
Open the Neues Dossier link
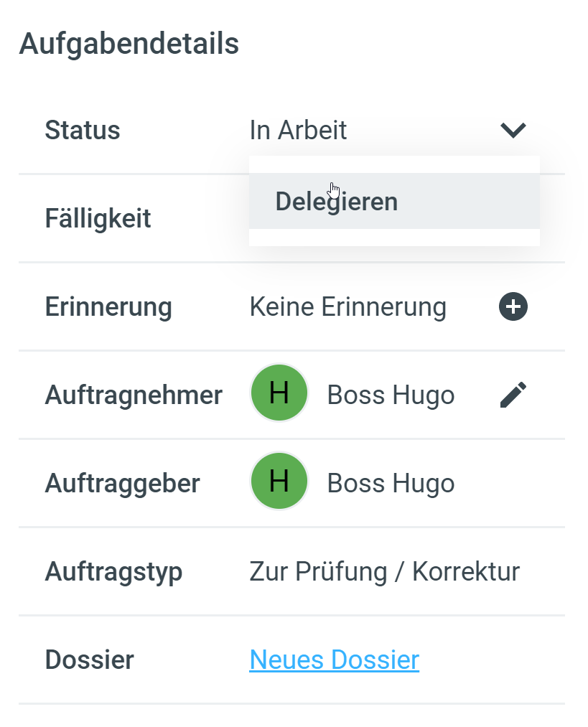tap(334, 660)
